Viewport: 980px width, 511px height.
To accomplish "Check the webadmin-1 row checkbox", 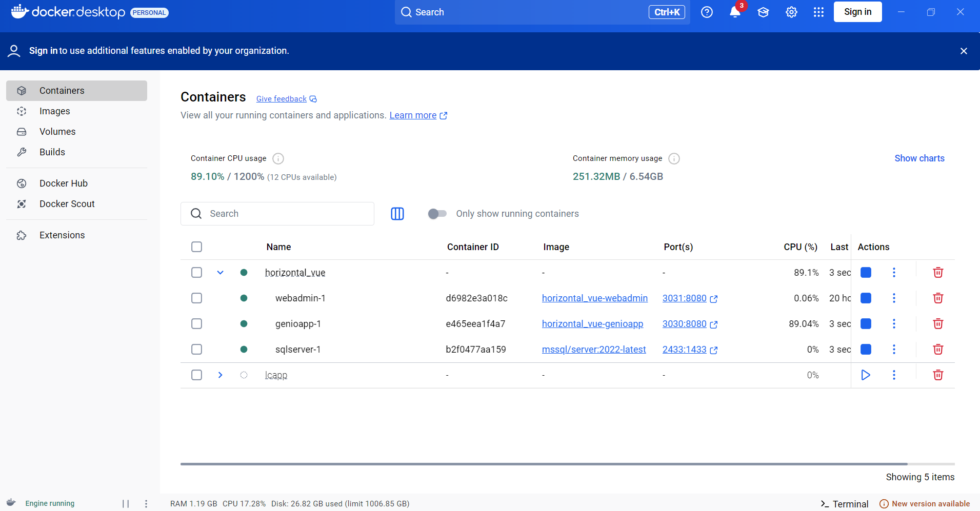I will tap(196, 298).
